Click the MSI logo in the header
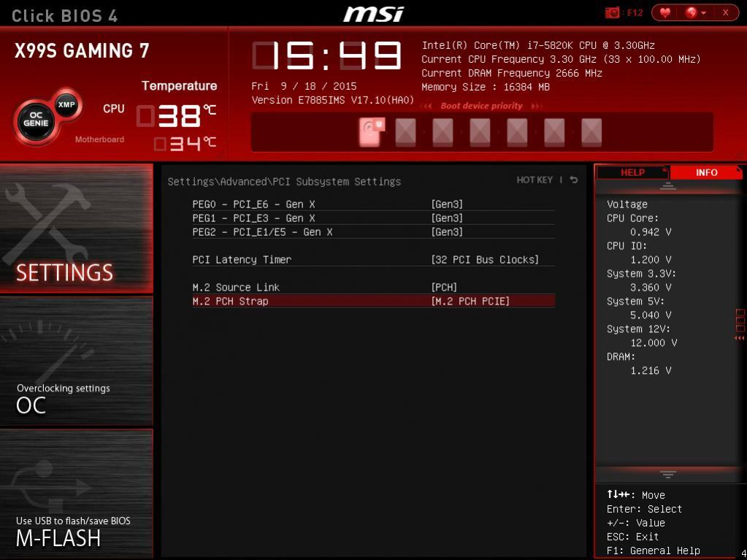747x560 pixels. pos(374,14)
